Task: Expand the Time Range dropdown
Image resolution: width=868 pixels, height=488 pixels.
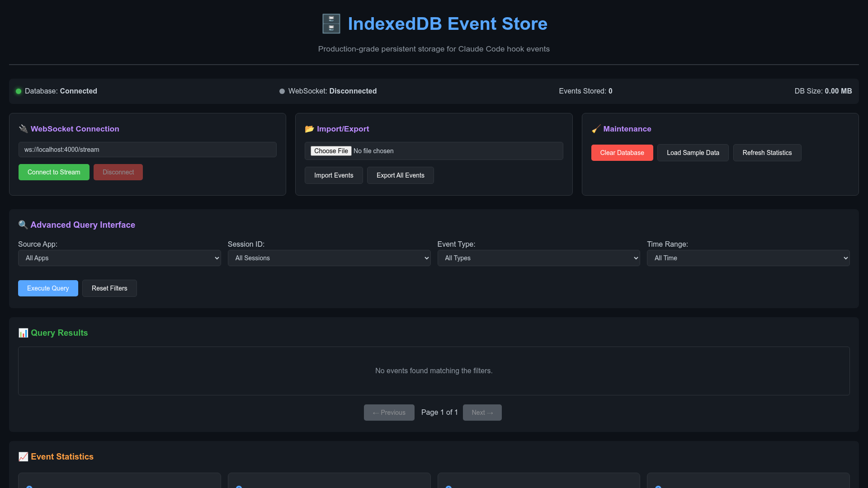Action: click(748, 258)
